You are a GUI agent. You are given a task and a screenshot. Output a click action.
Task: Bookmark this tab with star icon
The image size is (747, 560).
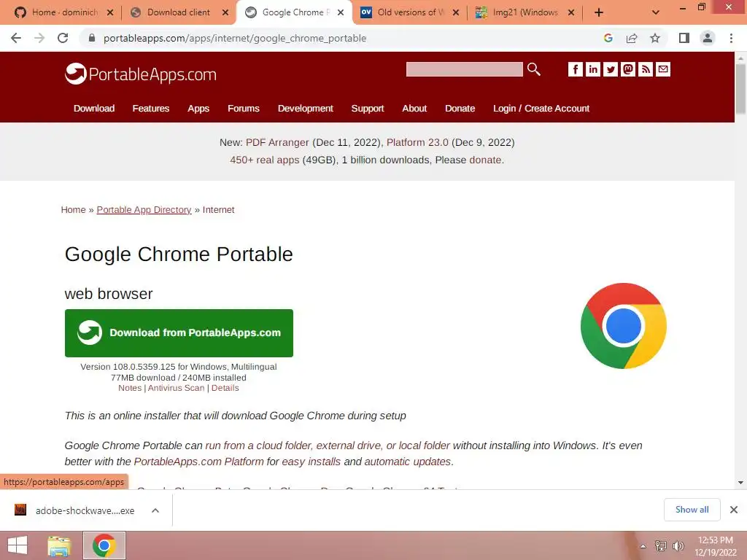(655, 38)
